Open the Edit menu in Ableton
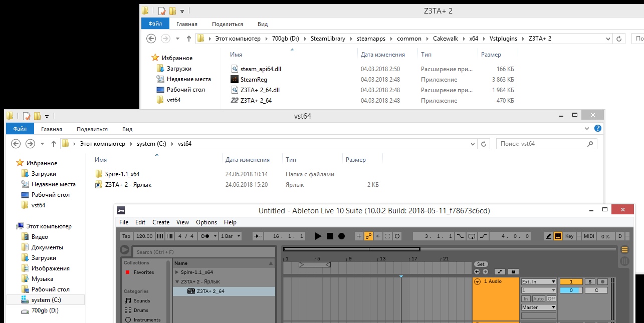Viewport: 644px width, 323px height. tap(140, 222)
